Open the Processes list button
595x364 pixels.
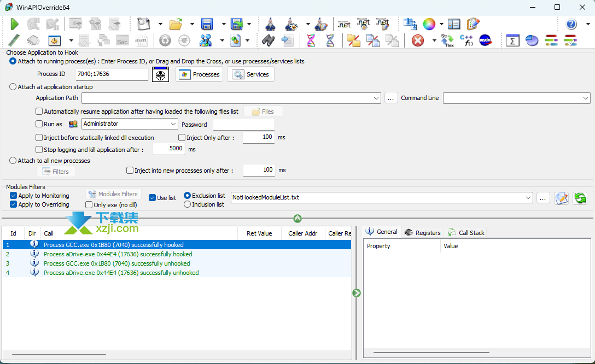coord(199,74)
